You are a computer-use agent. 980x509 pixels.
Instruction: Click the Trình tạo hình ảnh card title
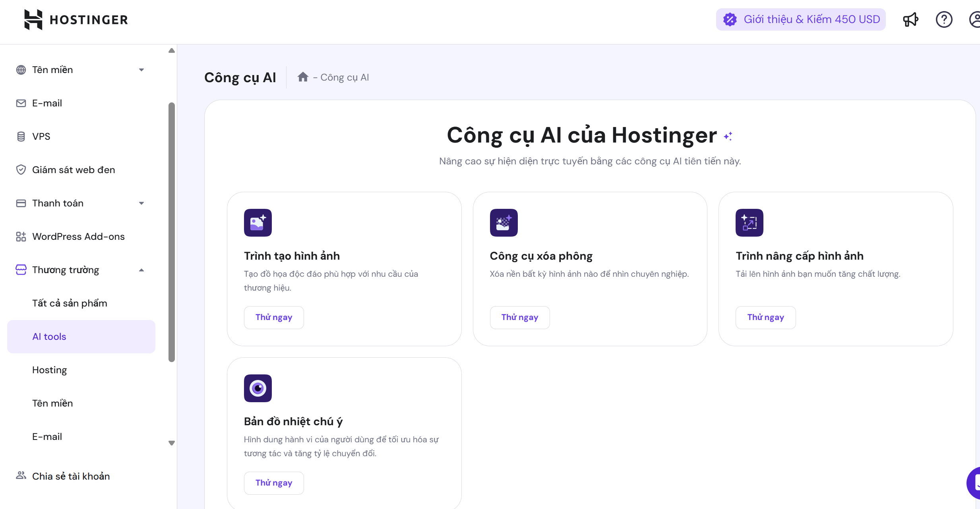tap(292, 256)
